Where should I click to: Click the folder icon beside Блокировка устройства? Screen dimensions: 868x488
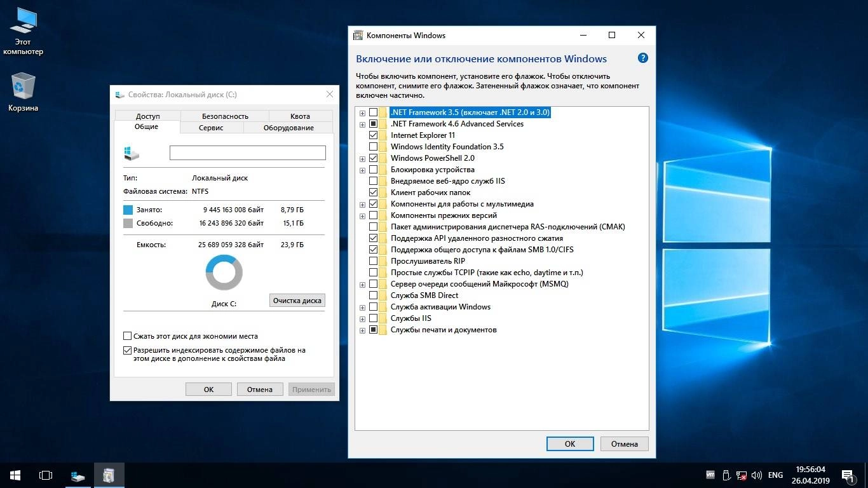point(383,170)
